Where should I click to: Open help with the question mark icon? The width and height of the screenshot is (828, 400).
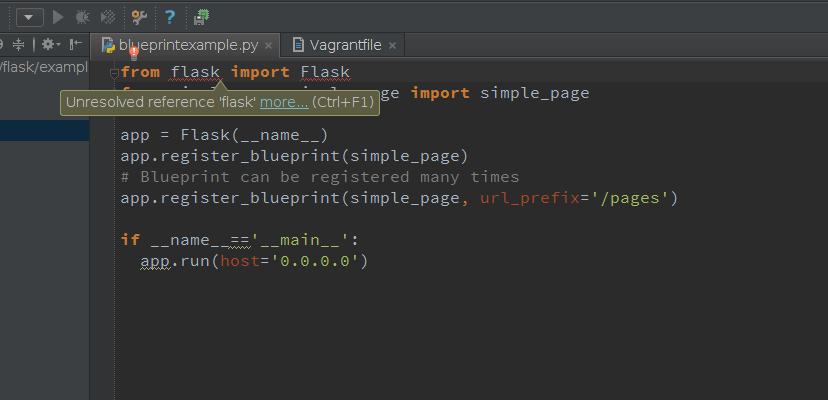tap(170, 17)
